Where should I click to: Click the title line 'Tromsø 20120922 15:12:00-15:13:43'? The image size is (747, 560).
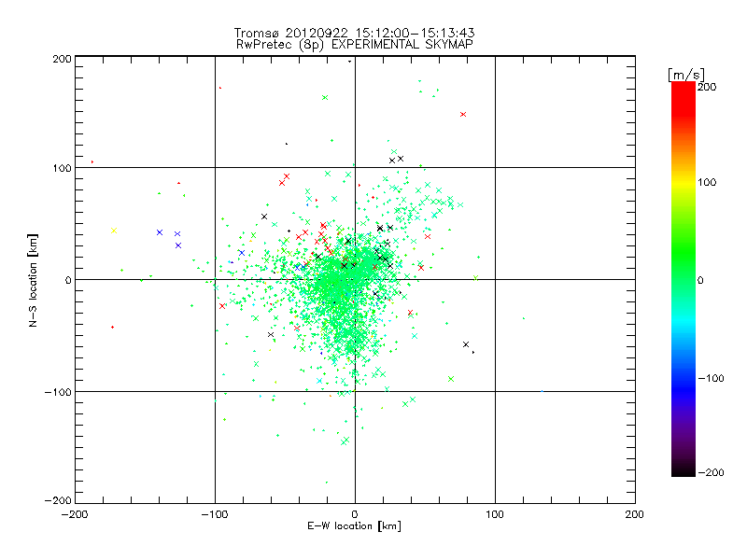coord(354,33)
